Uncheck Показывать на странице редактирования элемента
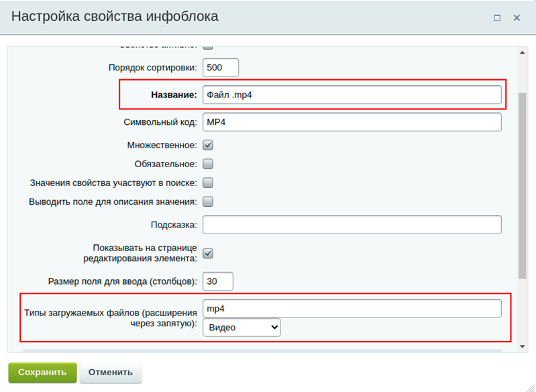The height and width of the screenshot is (392, 536). coord(208,253)
